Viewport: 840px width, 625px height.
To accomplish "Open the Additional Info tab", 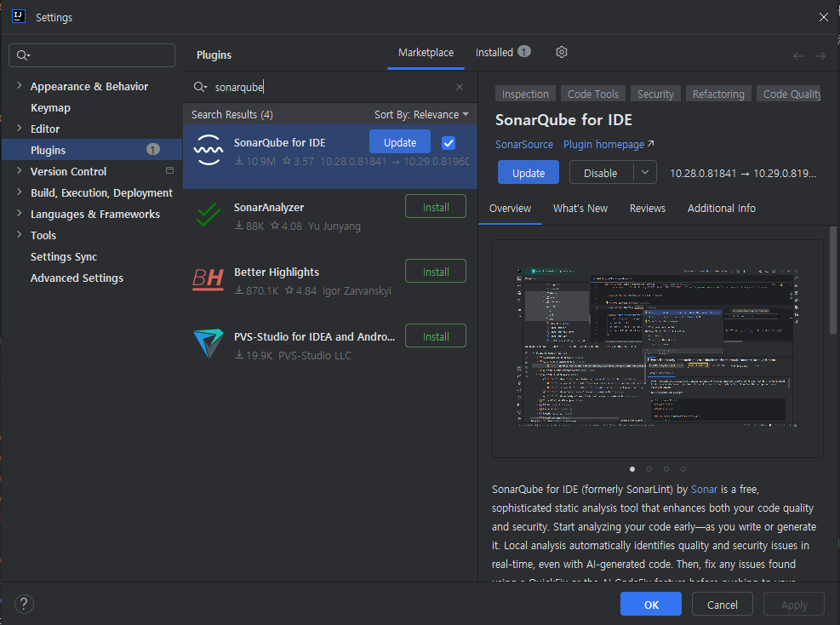I will click(x=722, y=209).
